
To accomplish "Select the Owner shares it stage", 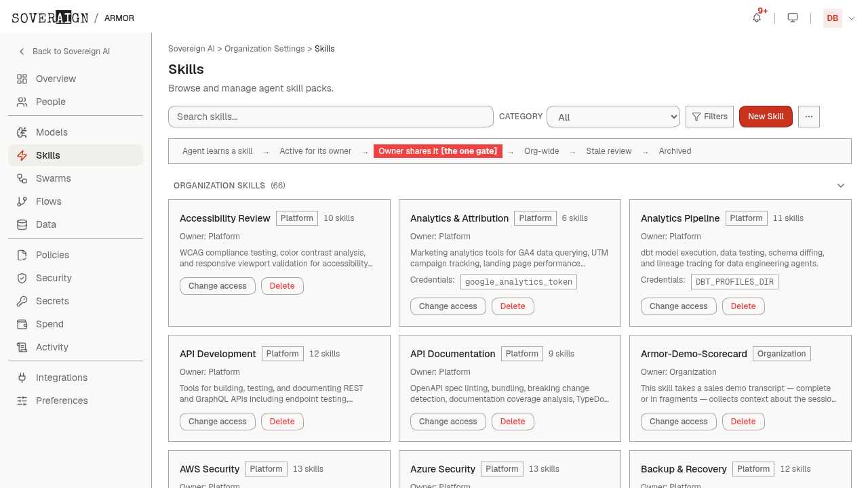I will point(438,151).
